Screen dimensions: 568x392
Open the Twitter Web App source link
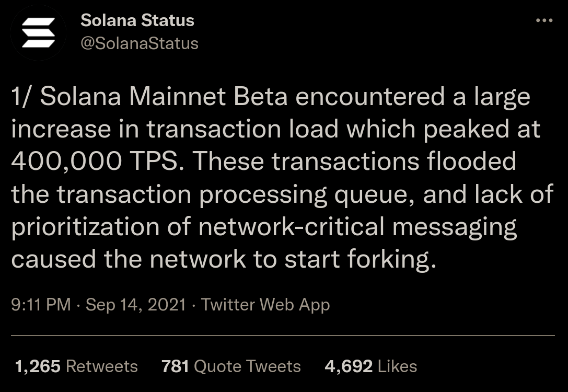click(265, 304)
